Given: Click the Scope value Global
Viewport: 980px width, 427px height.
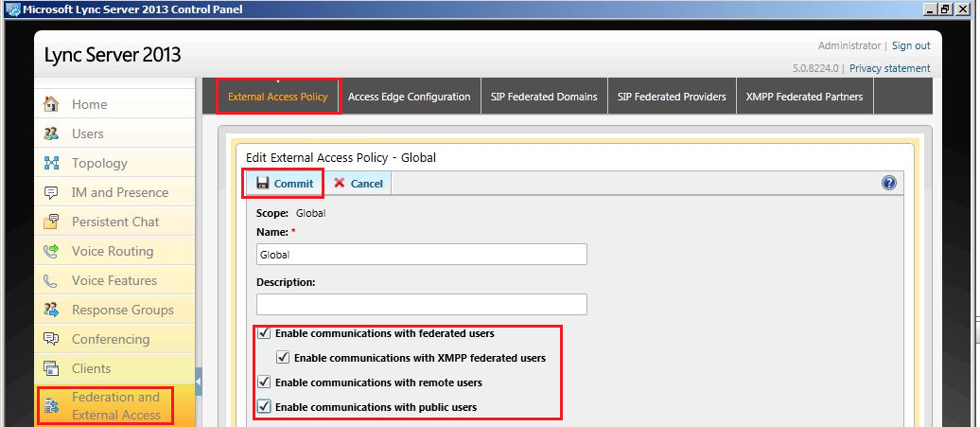Looking at the screenshot, I should point(310,213).
